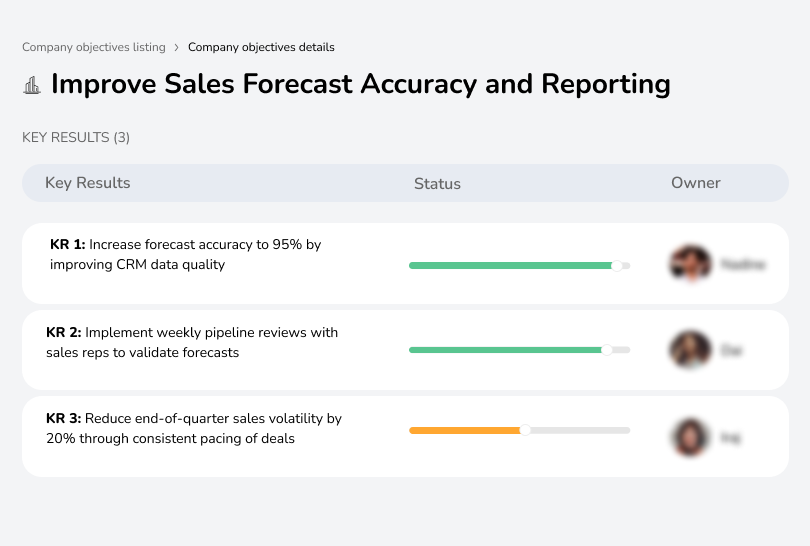Image resolution: width=810 pixels, height=546 pixels.
Task: Open the Company objectives listing breadcrumb
Action: pyautogui.click(x=94, y=47)
